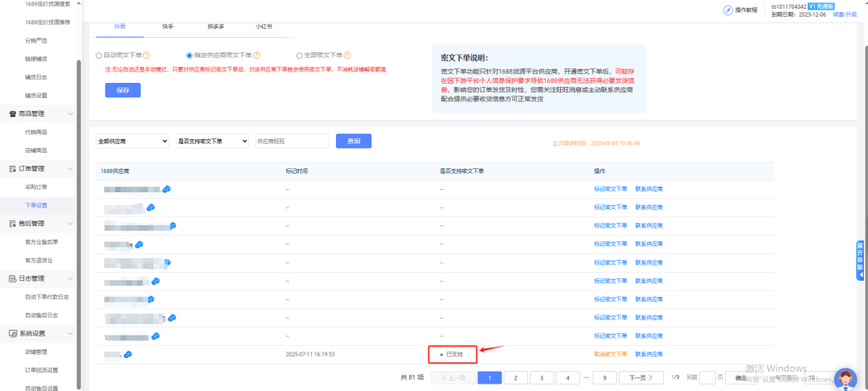868x391 pixels.
Task: Click the sidebar vertical scrollbar
Action: [x=78, y=201]
